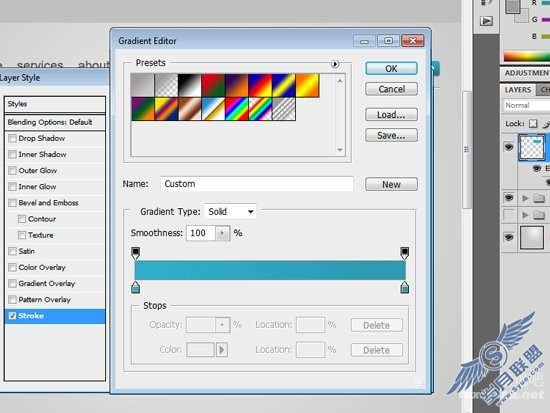
Task: Select the right teal color stop
Action: [x=404, y=287]
